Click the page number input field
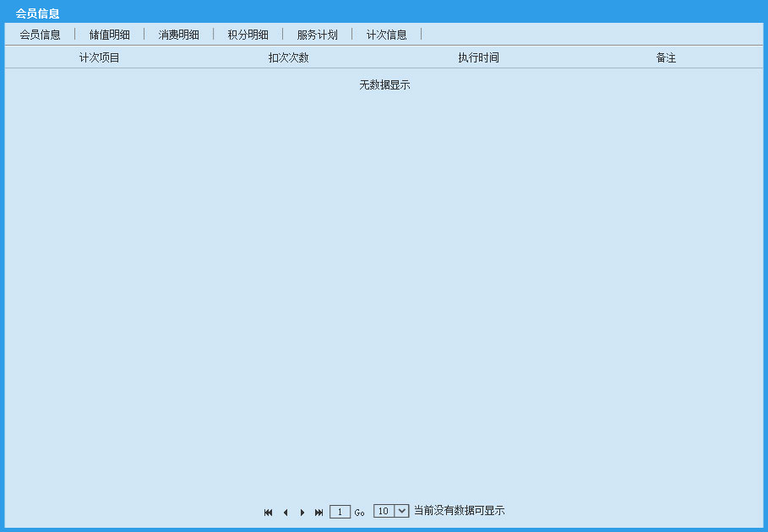Image resolution: width=768 pixels, height=532 pixels. [340, 512]
